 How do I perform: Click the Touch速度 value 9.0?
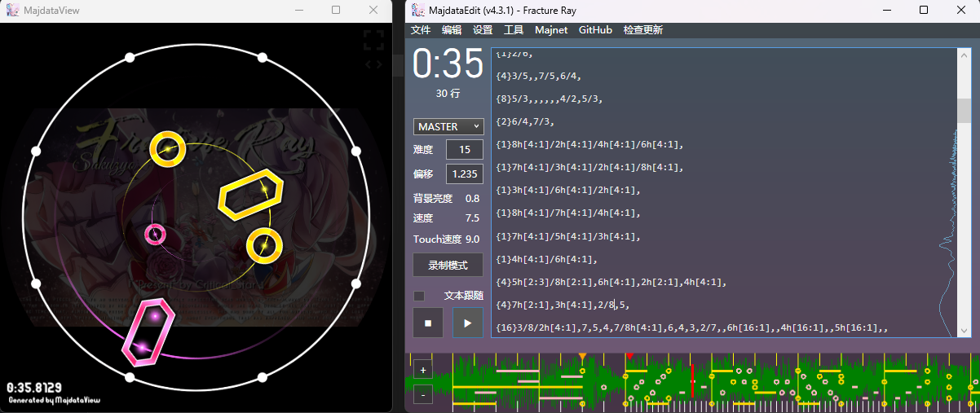click(472, 239)
